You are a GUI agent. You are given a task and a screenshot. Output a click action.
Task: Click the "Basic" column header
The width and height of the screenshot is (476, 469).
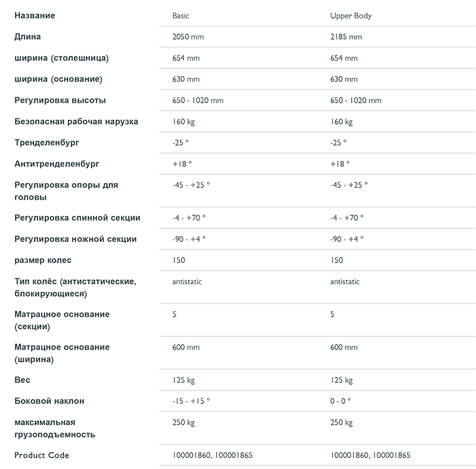point(180,16)
